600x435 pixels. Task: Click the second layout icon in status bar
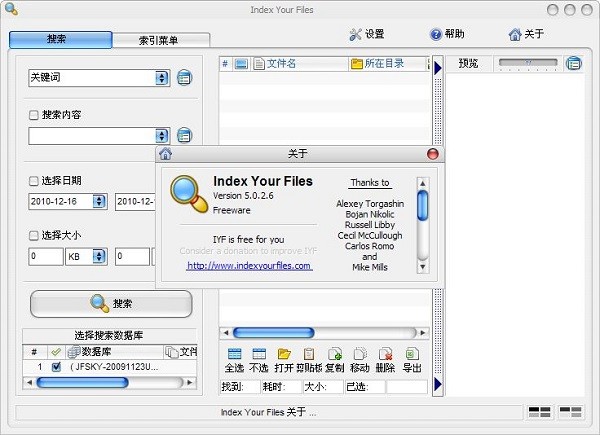pos(570,412)
